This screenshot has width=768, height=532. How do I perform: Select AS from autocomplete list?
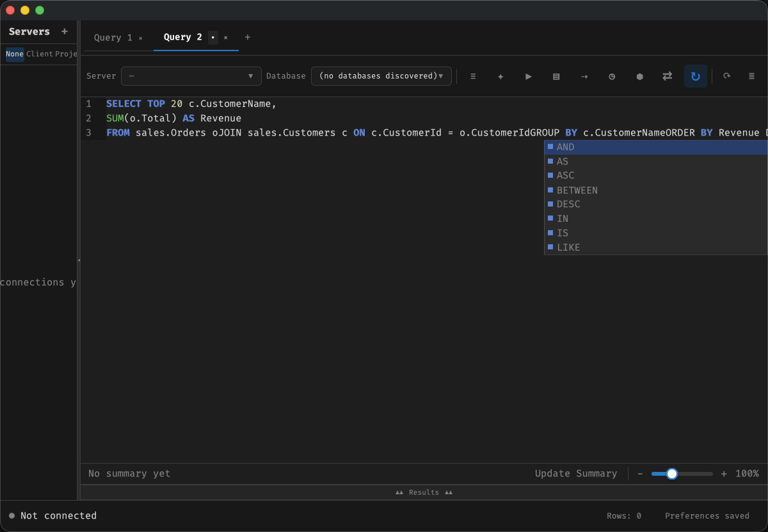pos(656,161)
